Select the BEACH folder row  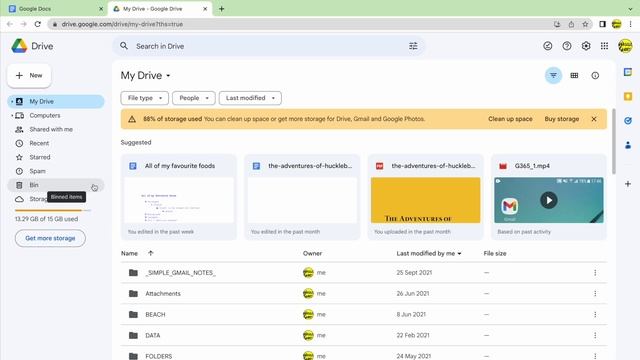[364, 314]
